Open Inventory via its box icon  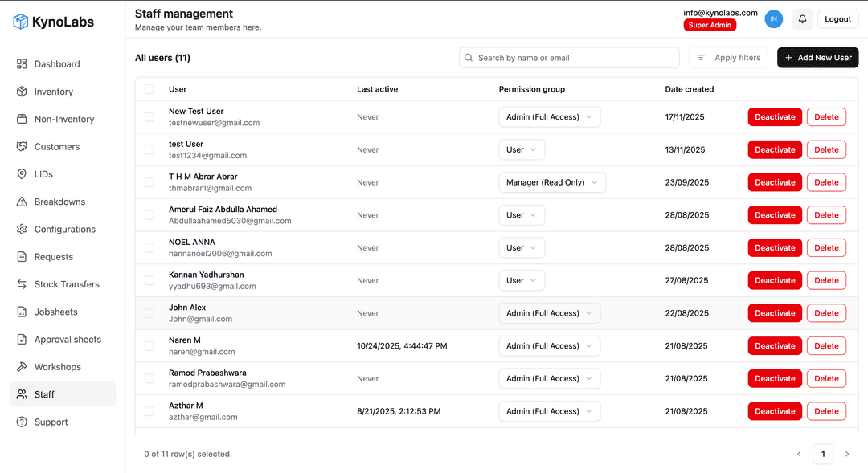(x=22, y=92)
